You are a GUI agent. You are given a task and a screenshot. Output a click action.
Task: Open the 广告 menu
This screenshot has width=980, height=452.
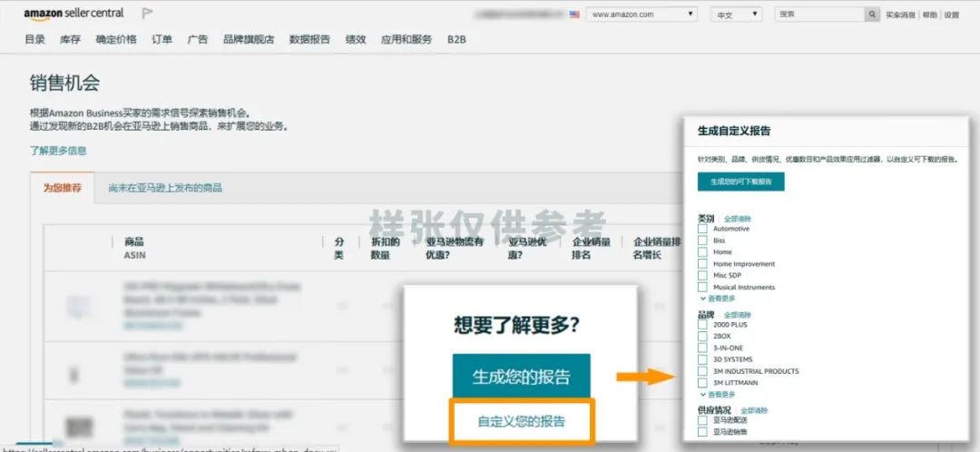click(198, 39)
